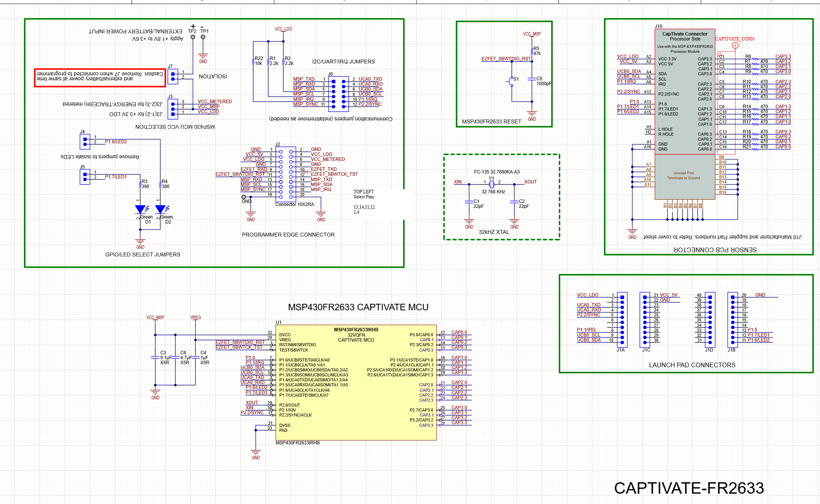Select capacitor C1 22pF in XTAL block
820x504 pixels.
pos(469,201)
